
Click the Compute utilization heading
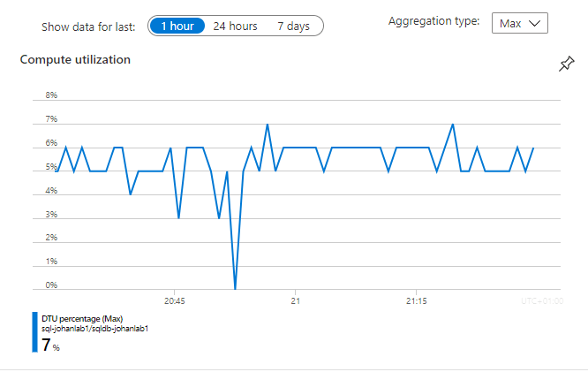75,59
